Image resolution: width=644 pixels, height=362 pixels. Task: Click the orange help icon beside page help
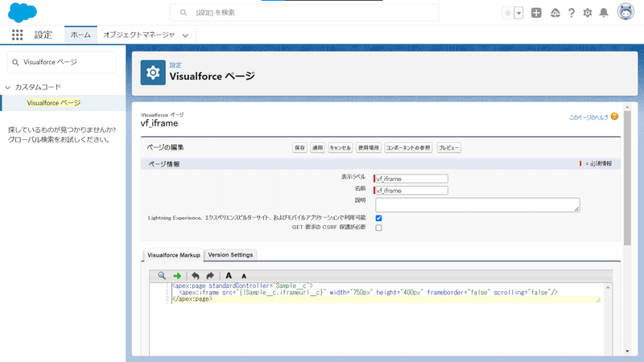(614, 117)
